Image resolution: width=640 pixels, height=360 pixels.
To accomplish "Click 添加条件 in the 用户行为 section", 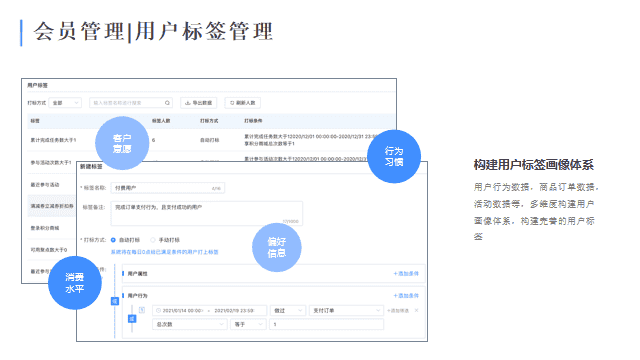I will (x=406, y=296).
